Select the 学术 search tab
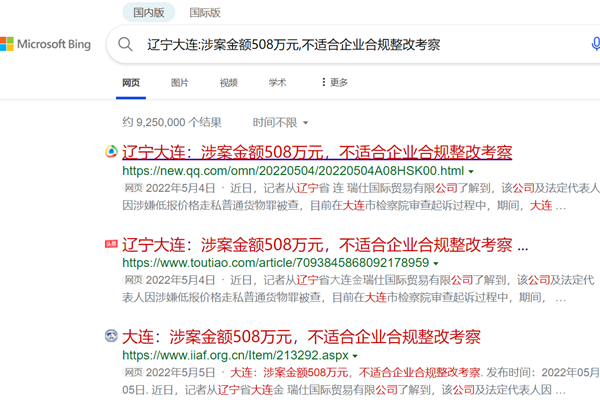Viewport: 600px width, 402px height. click(x=277, y=82)
